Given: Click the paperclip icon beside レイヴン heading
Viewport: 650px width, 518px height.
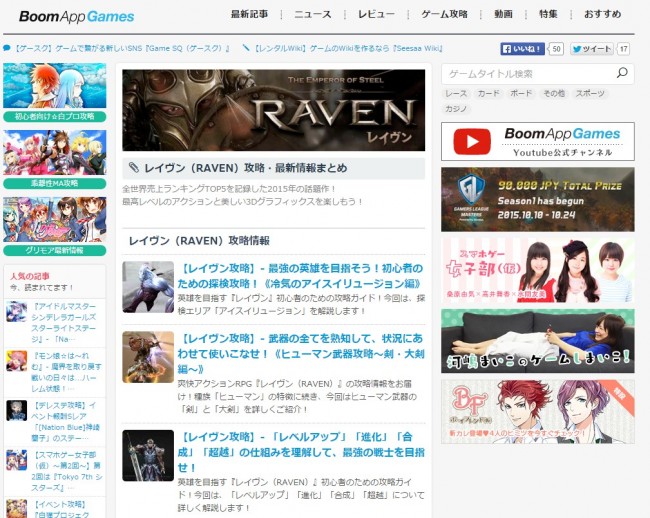Looking at the screenshot, I should (133, 168).
